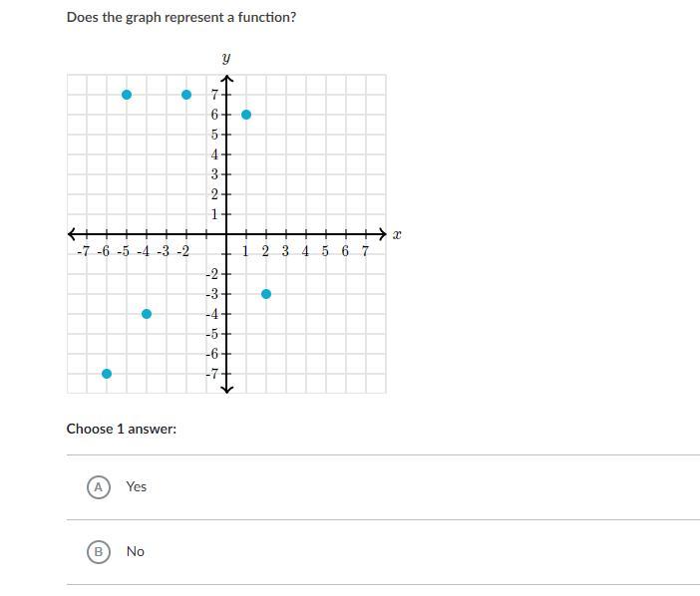Click the y-axis bottom arrowhead
The image size is (700, 596).
coord(226,388)
